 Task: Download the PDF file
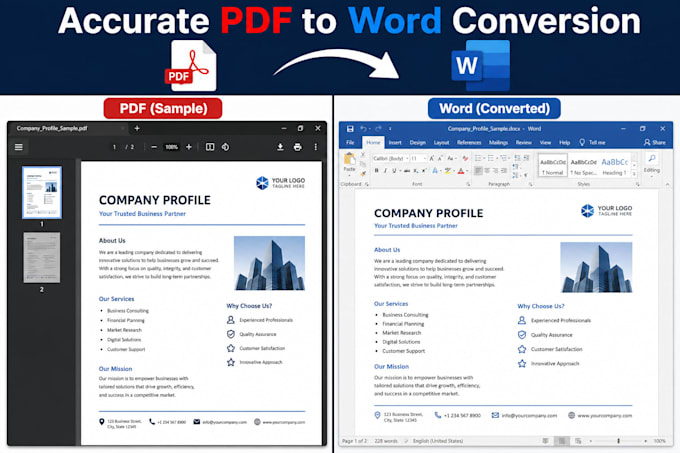click(280, 147)
